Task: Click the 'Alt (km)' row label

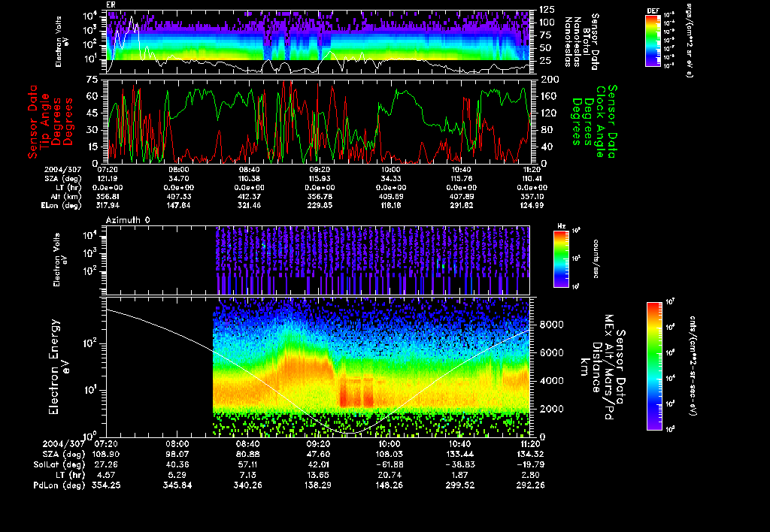Action: click(x=66, y=196)
